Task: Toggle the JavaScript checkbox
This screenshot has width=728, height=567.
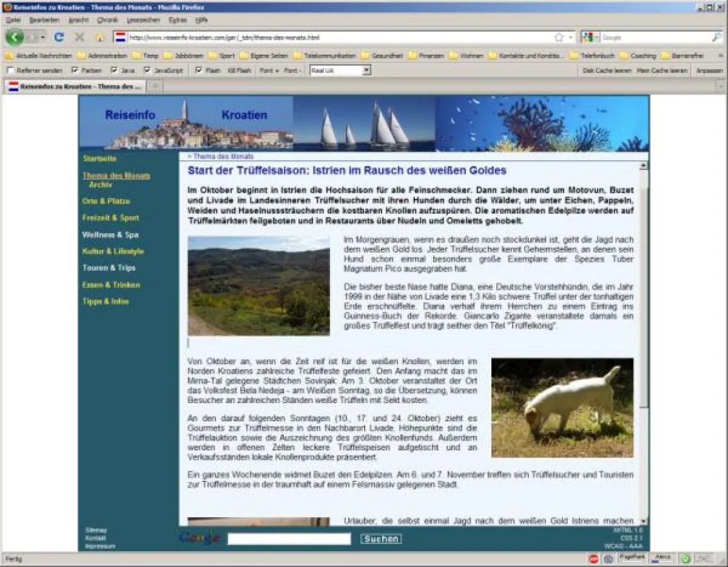Action: tap(147, 71)
